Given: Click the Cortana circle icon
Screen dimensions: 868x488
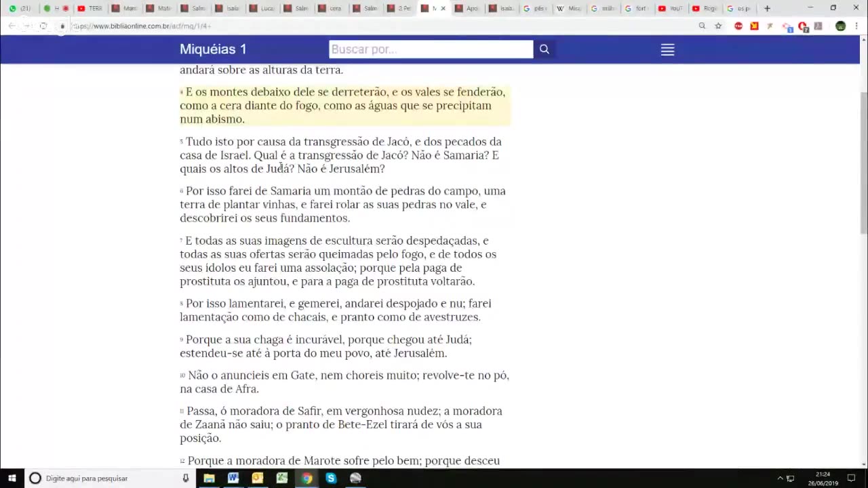Looking at the screenshot, I should (35, 478).
